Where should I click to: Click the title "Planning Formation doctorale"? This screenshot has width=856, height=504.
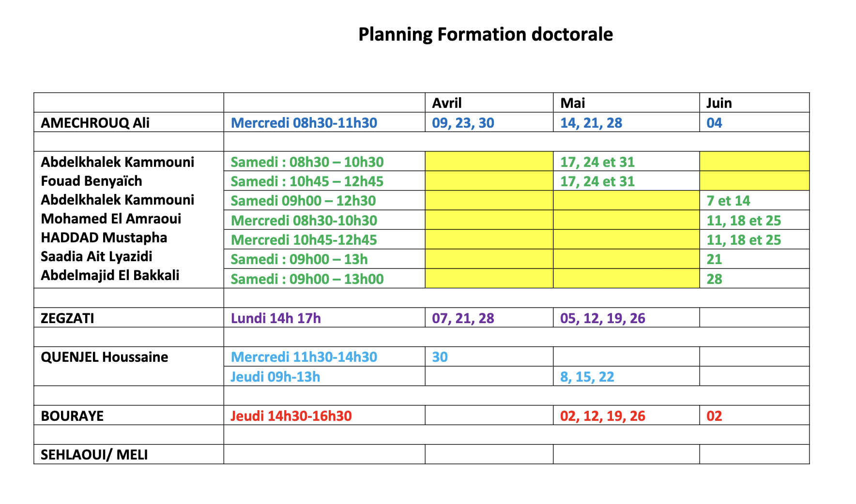click(485, 34)
